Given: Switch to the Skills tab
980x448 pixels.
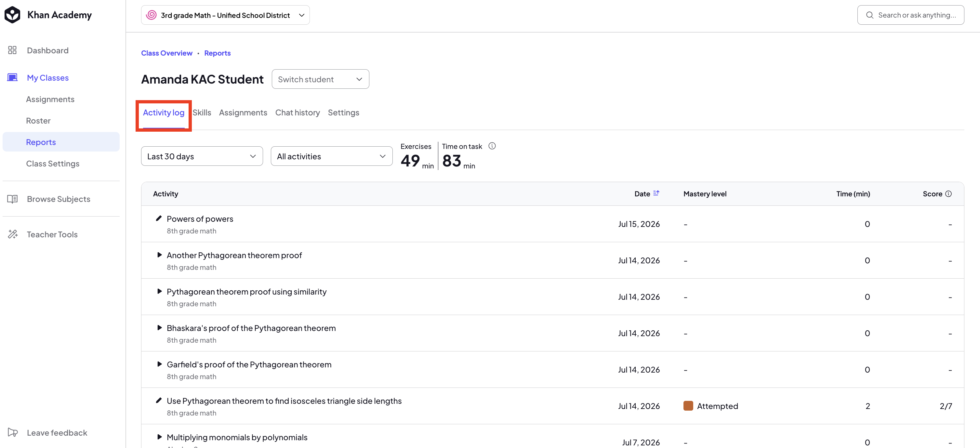Looking at the screenshot, I should [202, 112].
